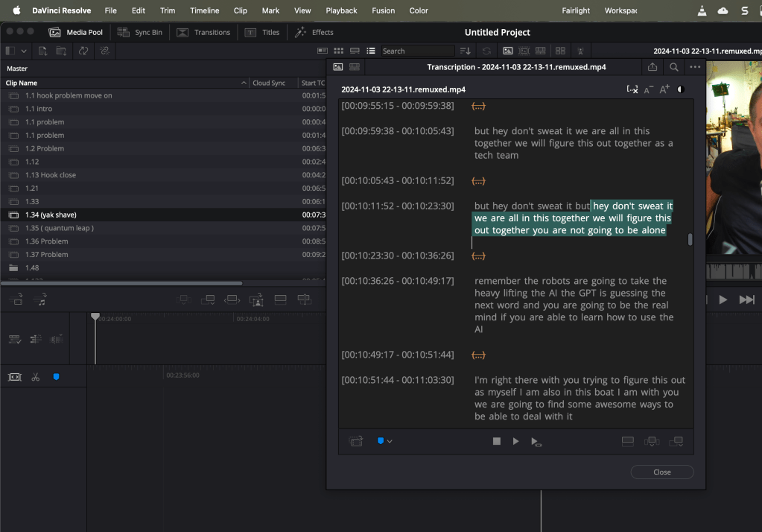The image size is (762, 532).
Task: Click the Smart Insert edit button
Action: pos(184,300)
